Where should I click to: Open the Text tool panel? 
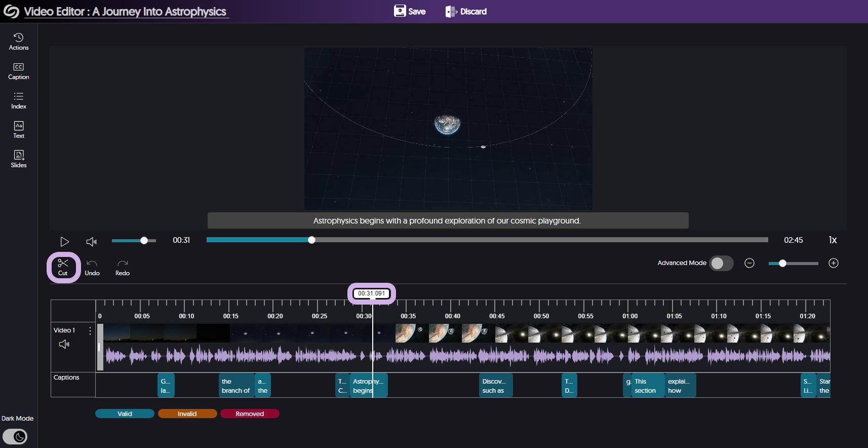click(x=19, y=130)
